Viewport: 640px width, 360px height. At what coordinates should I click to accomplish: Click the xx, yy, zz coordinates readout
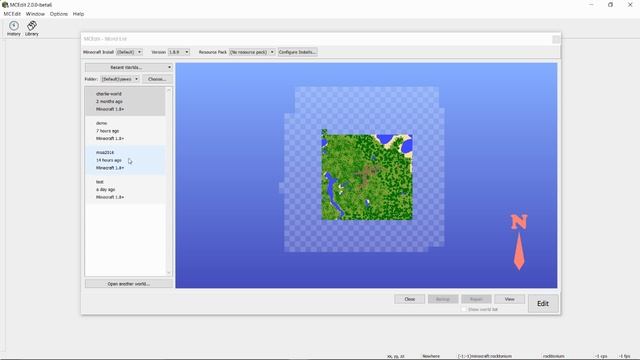pyautogui.click(x=396, y=356)
